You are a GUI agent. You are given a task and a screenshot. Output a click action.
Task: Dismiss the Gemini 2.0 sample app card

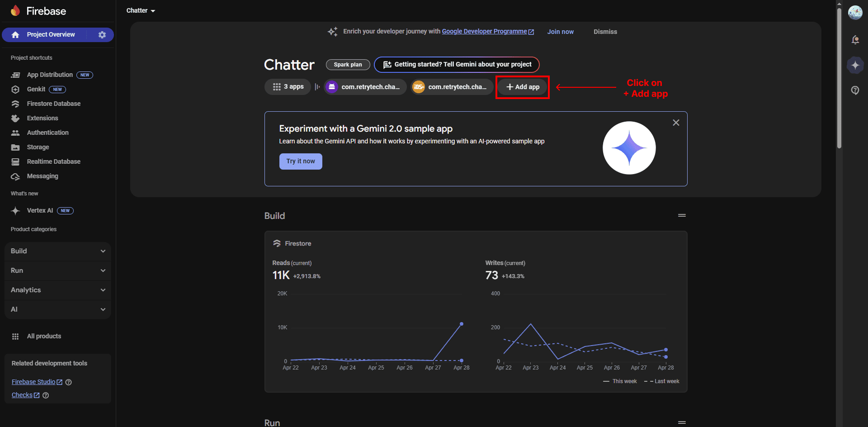(676, 123)
